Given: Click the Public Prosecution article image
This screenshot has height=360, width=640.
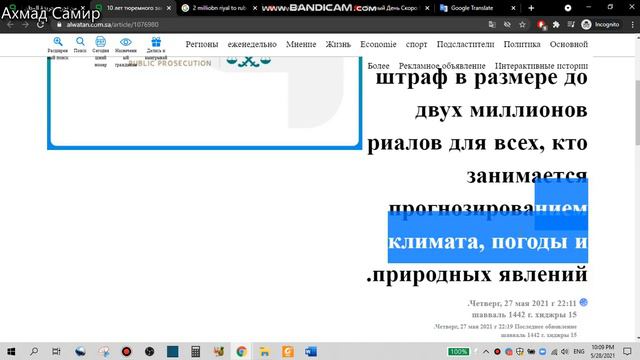Looking at the screenshot, I should coord(204,103).
